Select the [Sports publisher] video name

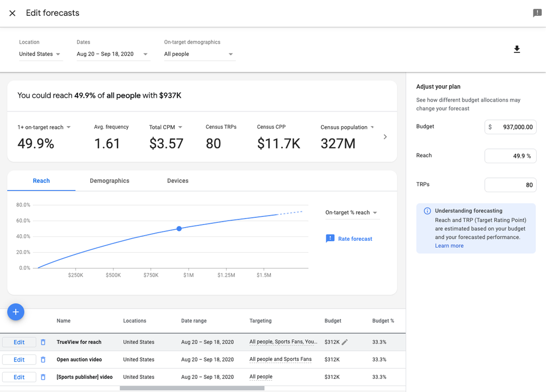point(85,377)
